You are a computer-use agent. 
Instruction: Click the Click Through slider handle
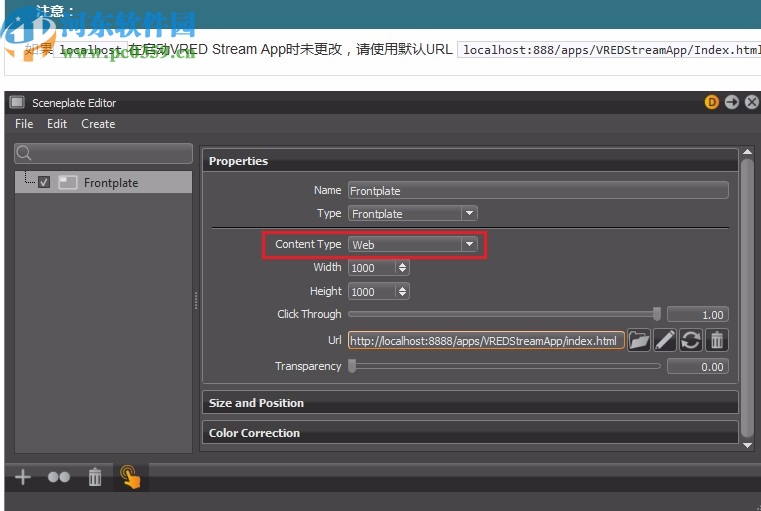coord(657,314)
